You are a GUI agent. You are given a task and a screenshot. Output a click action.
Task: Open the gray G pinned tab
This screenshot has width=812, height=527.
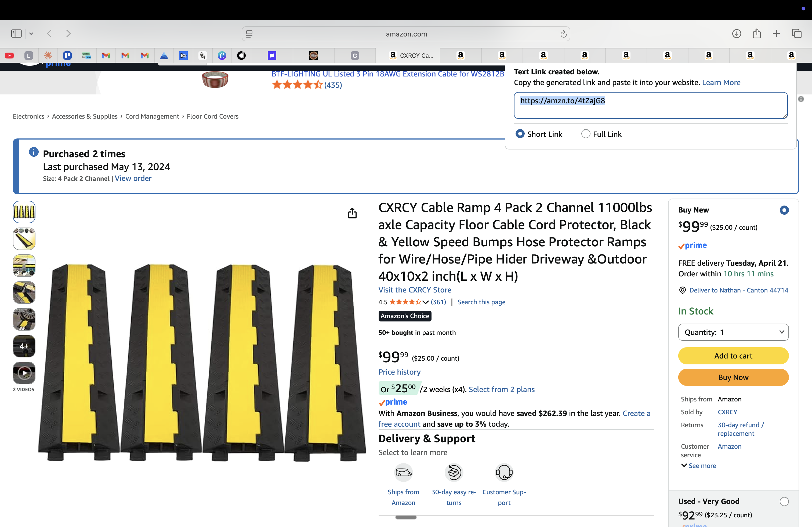pos(355,55)
